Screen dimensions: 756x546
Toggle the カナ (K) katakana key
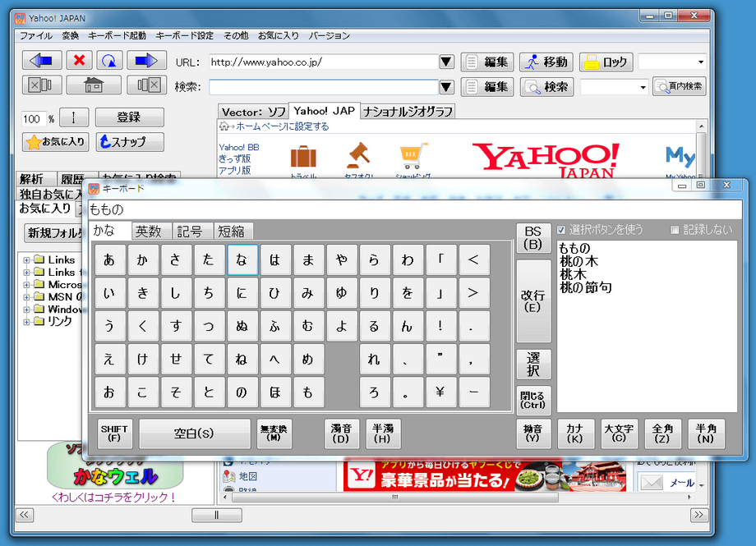pos(574,434)
